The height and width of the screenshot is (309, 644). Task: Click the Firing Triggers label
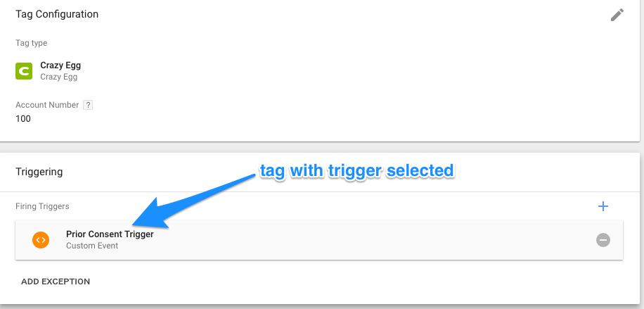(x=42, y=206)
